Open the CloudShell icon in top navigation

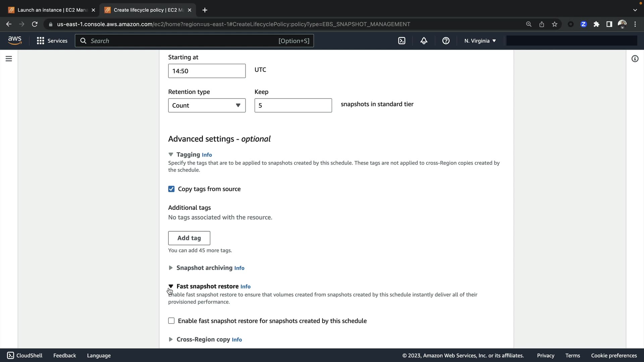point(401,41)
